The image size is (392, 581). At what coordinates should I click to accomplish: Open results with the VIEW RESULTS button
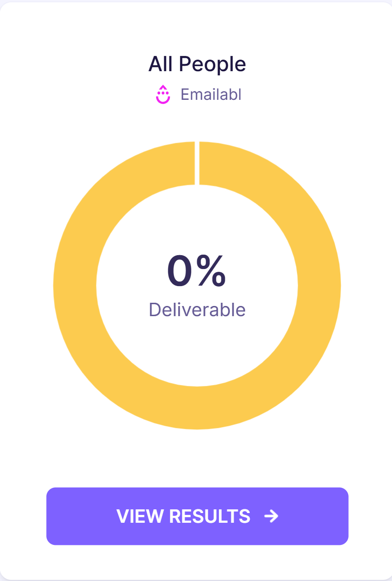pyautogui.click(x=197, y=516)
